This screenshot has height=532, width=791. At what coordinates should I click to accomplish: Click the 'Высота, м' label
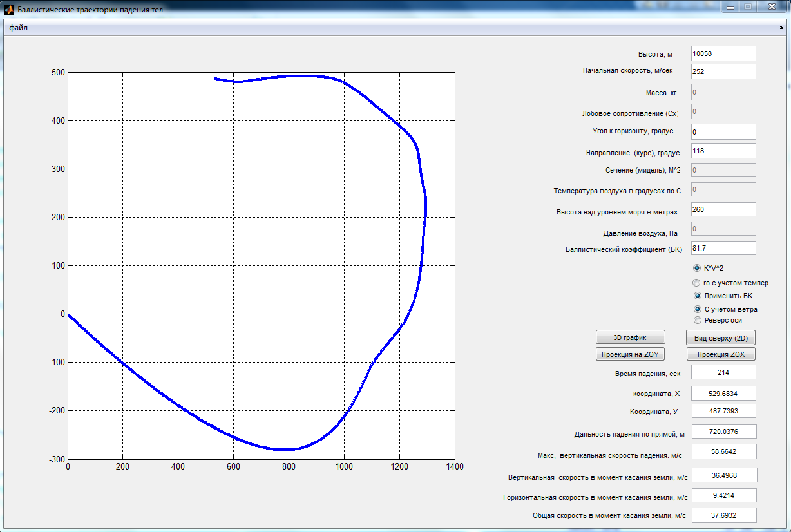[655, 55]
